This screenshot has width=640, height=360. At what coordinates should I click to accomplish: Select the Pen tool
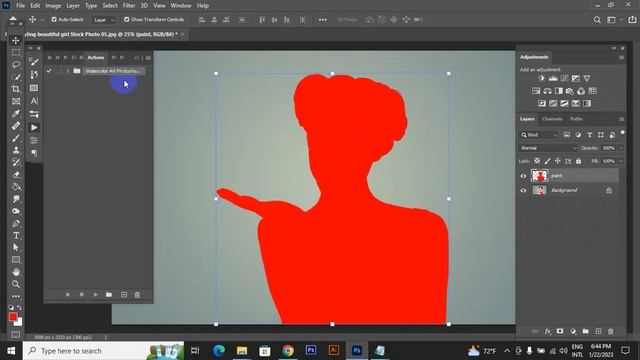(x=16, y=223)
